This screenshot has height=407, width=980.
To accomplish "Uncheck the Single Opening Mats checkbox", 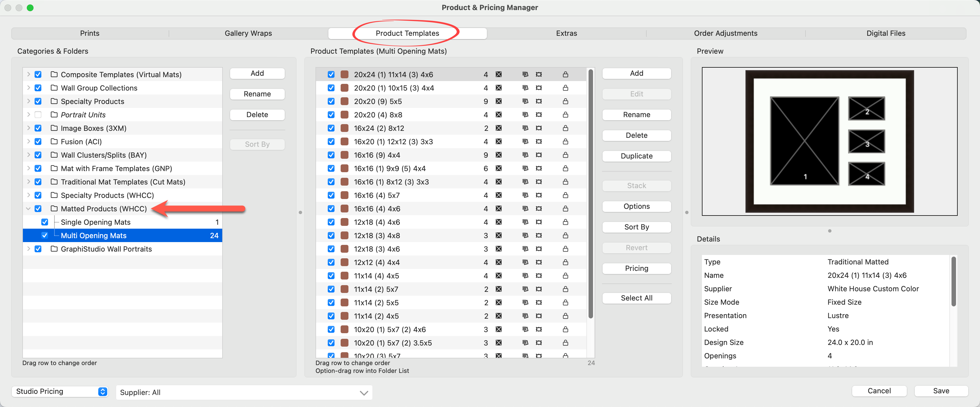I will (x=44, y=222).
